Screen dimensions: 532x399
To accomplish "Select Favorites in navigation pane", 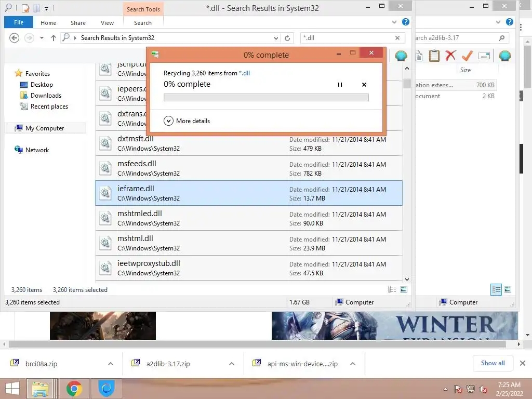I will point(37,74).
